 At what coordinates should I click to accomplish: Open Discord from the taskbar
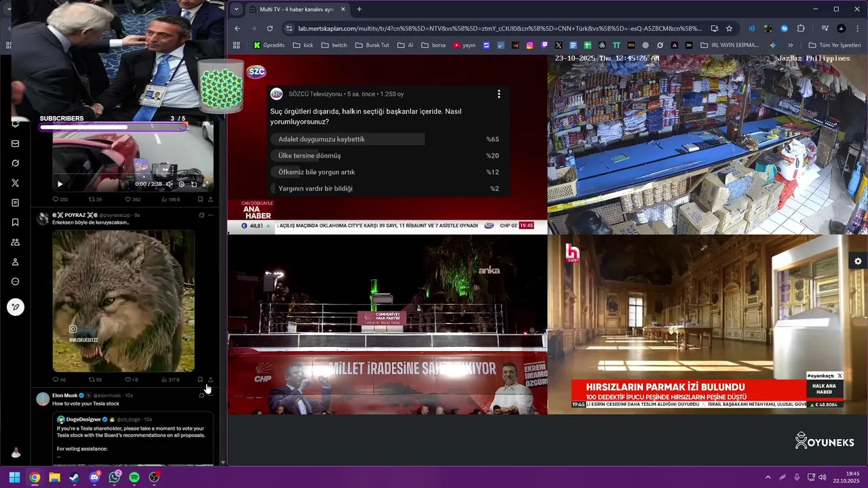click(94, 477)
